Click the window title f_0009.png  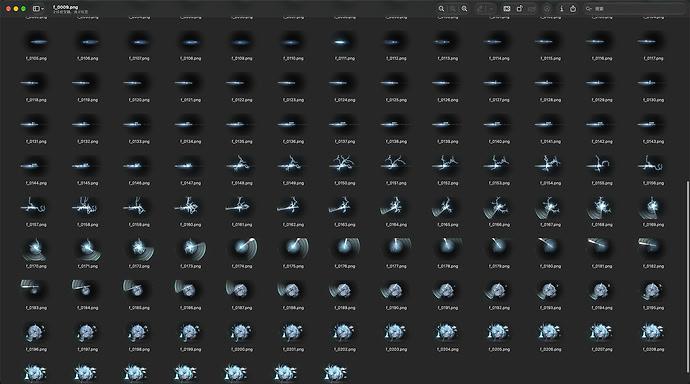point(65,7)
